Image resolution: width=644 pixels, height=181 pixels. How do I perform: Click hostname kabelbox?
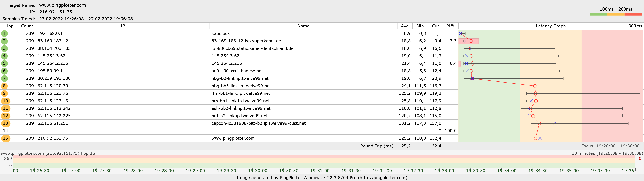point(220,34)
